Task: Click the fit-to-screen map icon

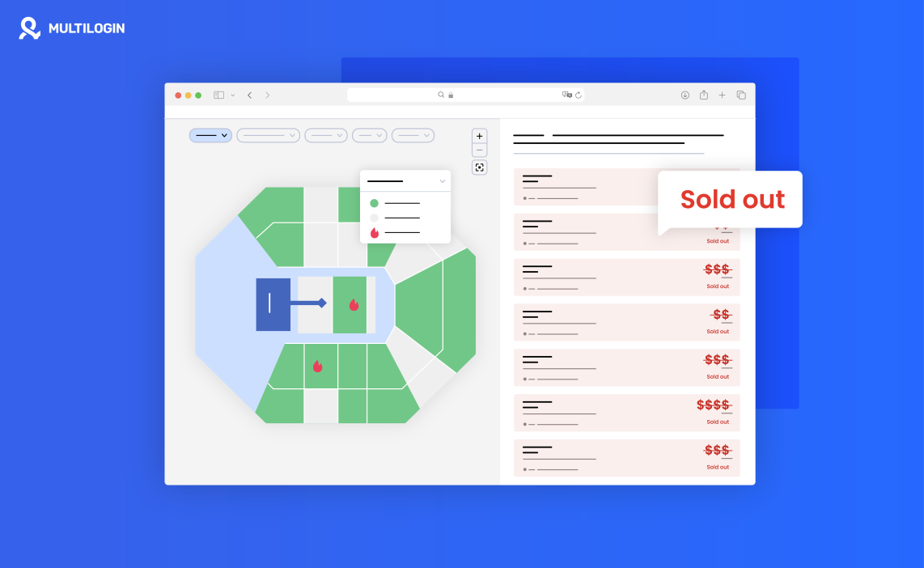Action: pyautogui.click(x=480, y=167)
